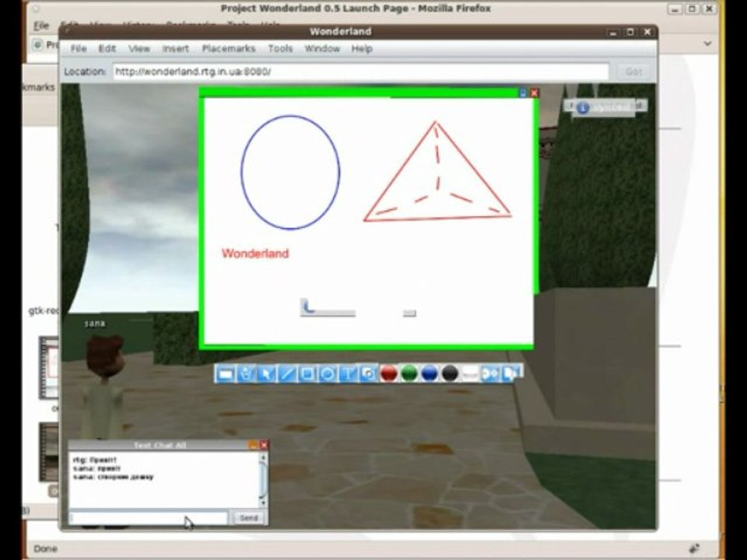Click second thumbnail in Firefox page behind
The height and width of the screenshot is (560, 747).
point(48,452)
